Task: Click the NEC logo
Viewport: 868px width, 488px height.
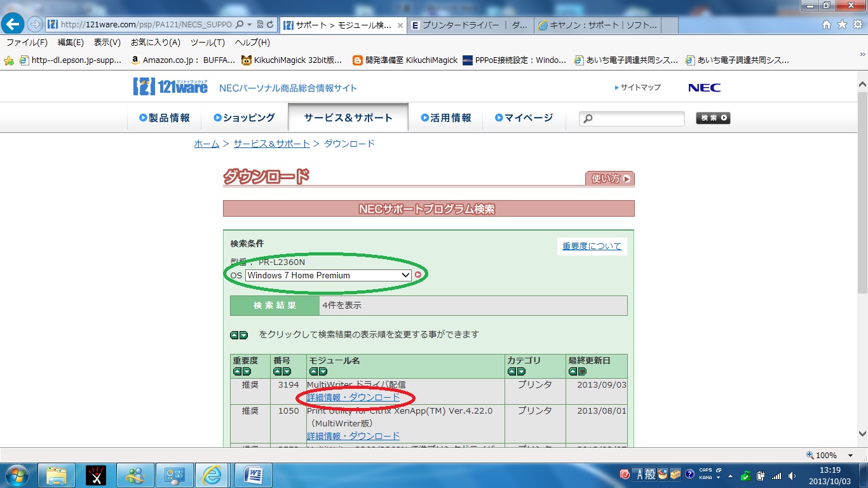Action: (704, 88)
